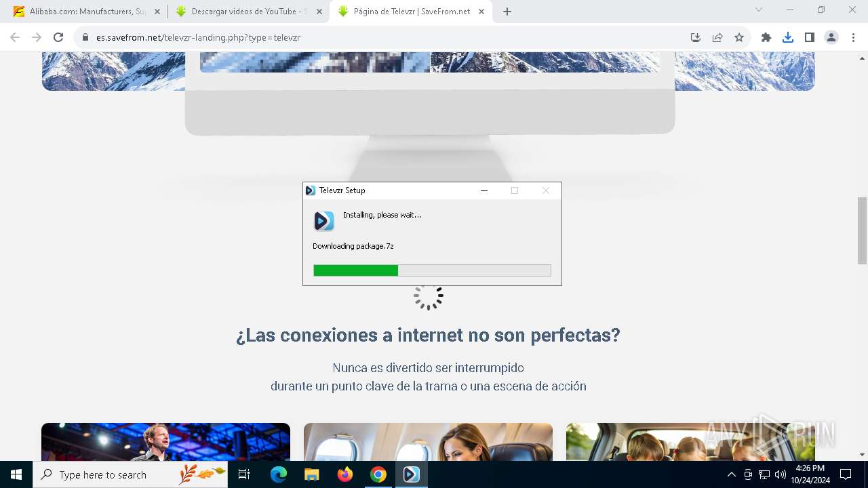This screenshot has height=488, width=868.
Task: Open the conference speaker thumbnail
Action: (x=165, y=442)
